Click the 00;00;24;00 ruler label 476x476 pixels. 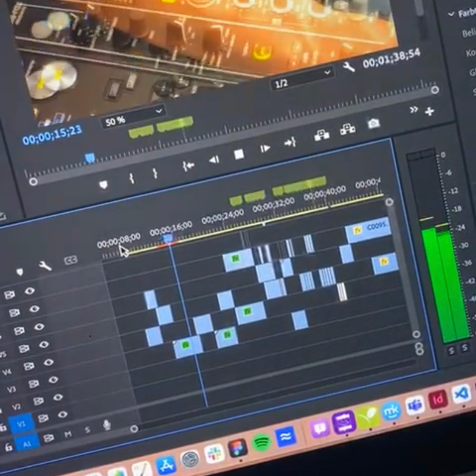coord(223,217)
